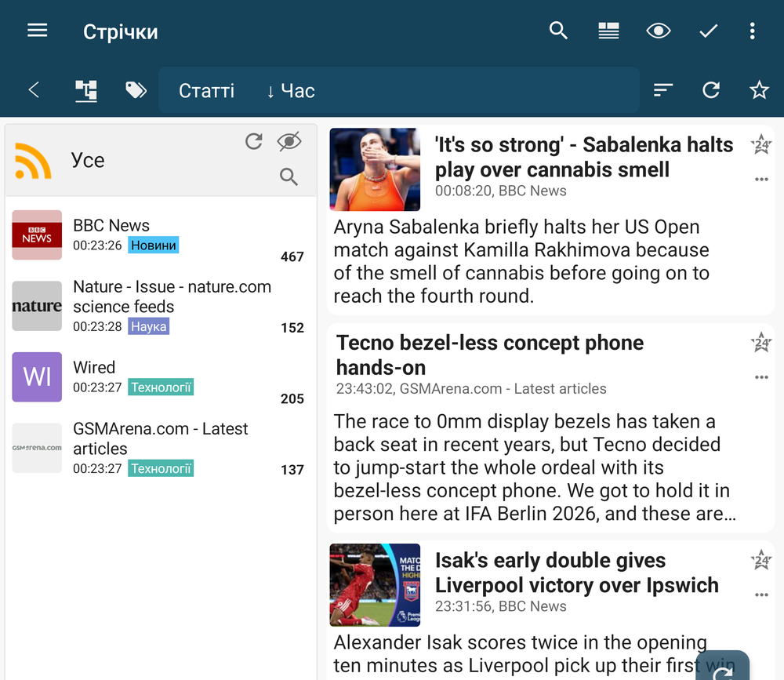
Task: Toggle hidden feeds eye in Усе header
Action: tap(289, 142)
